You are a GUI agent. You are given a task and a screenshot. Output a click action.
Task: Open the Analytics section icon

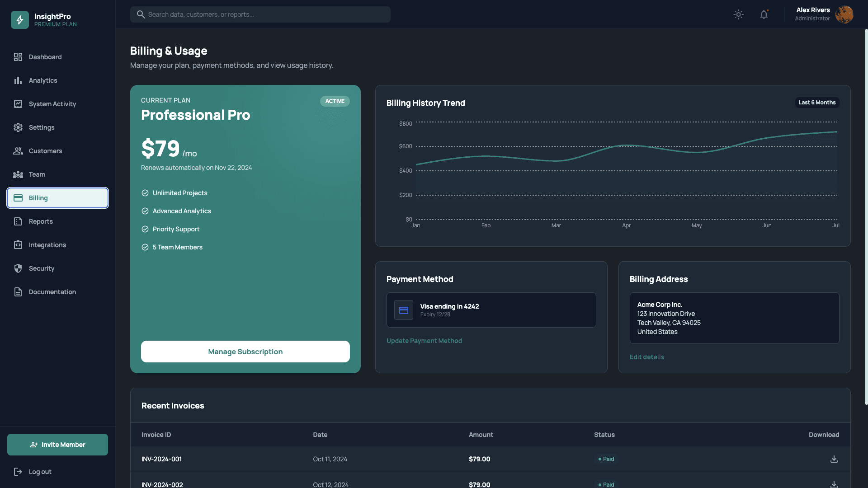click(18, 80)
